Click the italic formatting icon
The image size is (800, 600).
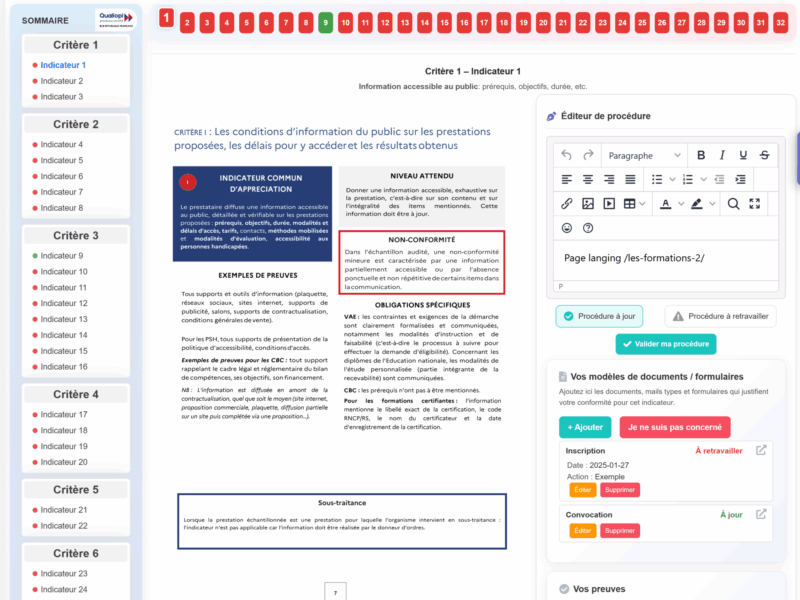pos(722,155)
